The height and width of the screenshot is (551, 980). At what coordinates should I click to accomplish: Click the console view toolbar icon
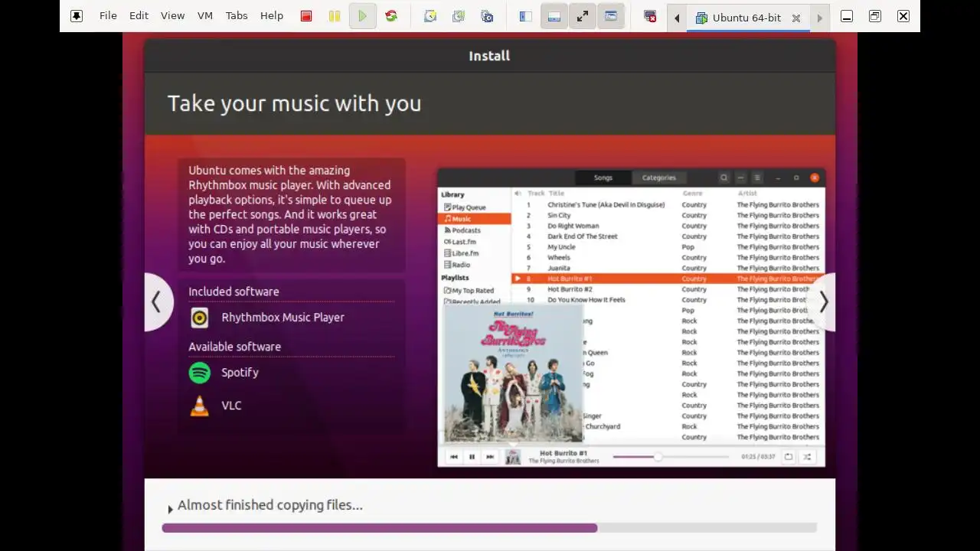pyautogui.click(x=554, y=16)
